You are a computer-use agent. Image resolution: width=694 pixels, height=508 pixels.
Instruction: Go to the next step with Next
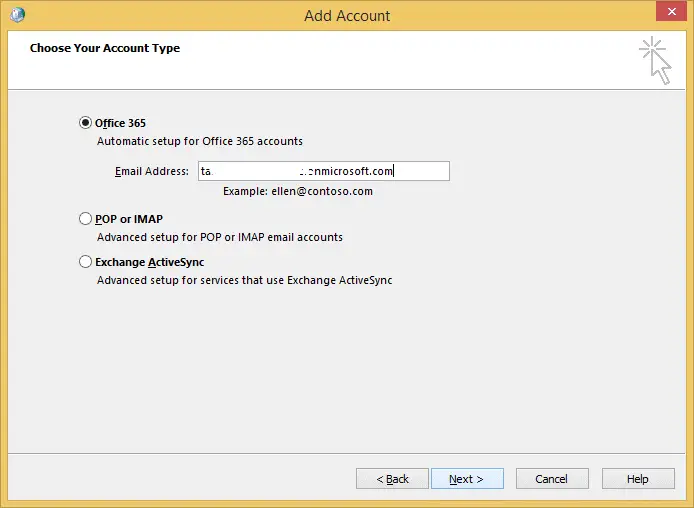(x=467, y=479)
